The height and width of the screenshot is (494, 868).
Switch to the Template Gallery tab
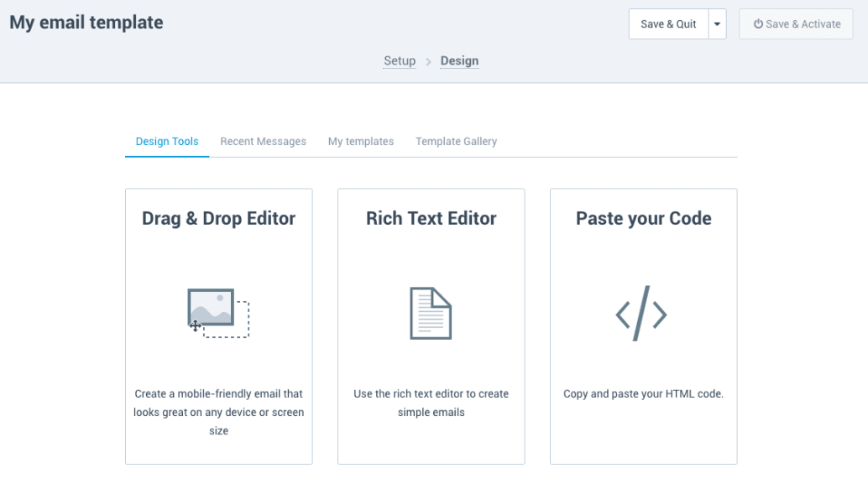[456, 142]
